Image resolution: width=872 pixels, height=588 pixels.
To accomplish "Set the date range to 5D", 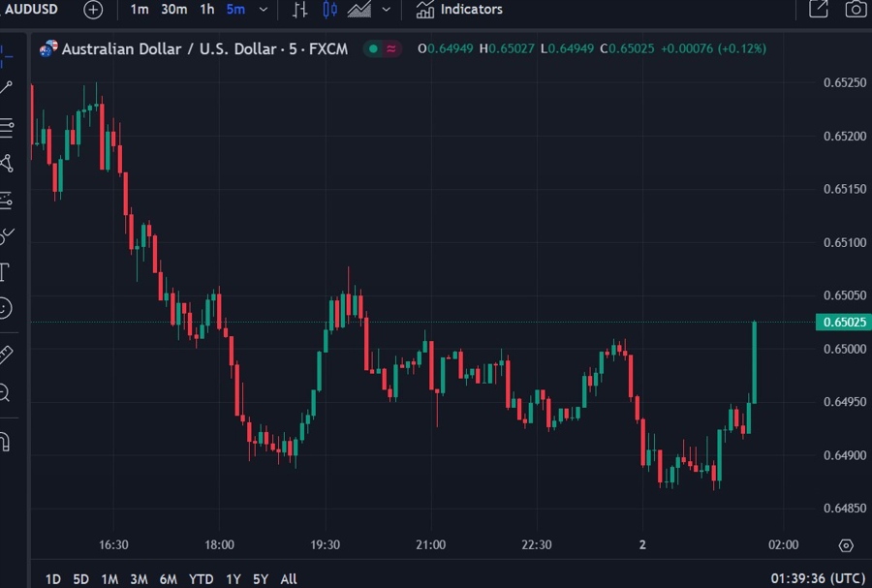I will tap(80, 579).
